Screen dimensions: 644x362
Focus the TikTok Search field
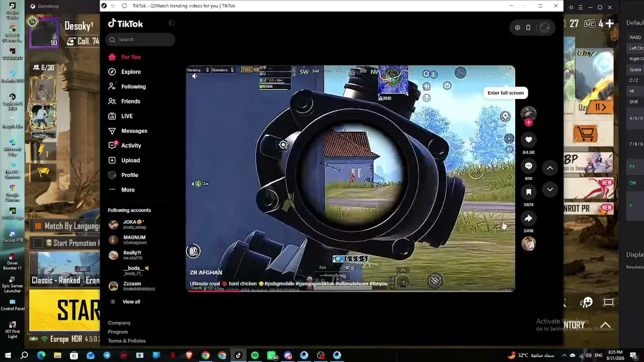pyautogui.click(x=140, y=40)
